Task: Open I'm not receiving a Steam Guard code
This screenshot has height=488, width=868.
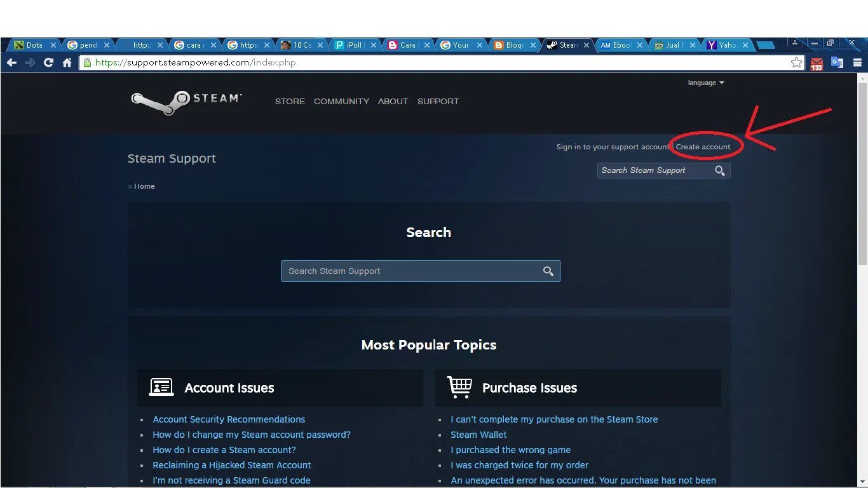Action: pyautogui.click(x=231, y=480)
